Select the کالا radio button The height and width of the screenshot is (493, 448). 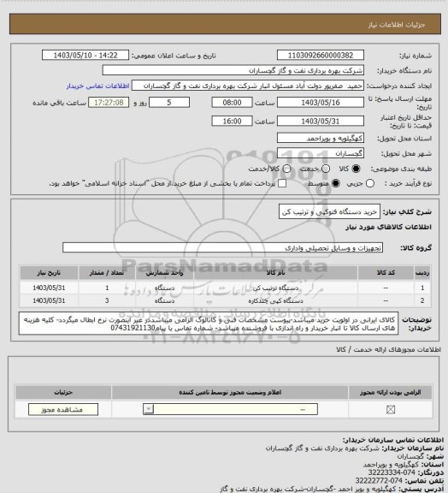(356, 169)
